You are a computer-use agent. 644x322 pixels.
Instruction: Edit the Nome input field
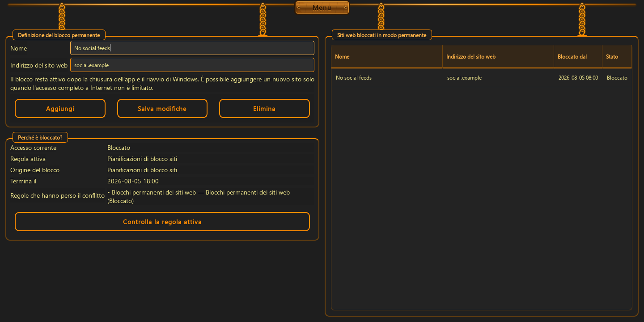point(192,48)
